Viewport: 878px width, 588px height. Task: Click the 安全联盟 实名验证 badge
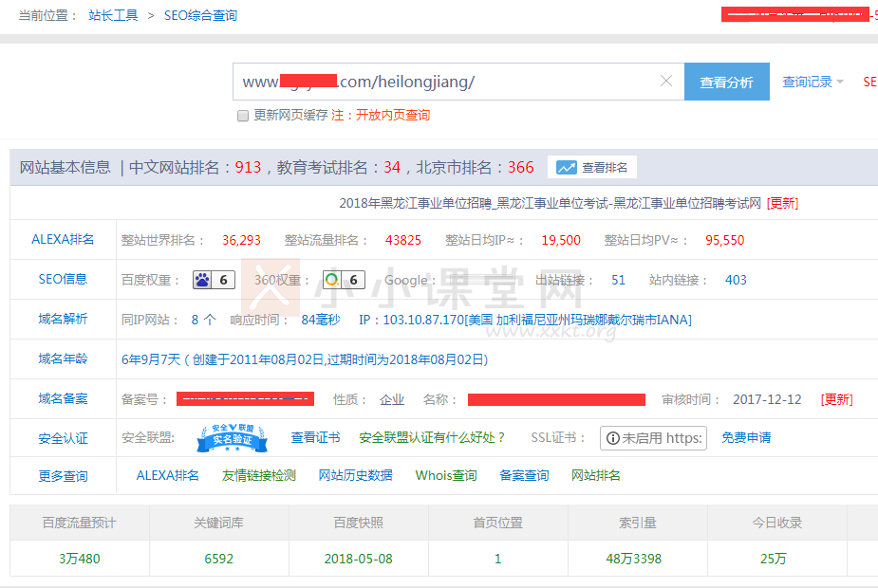(x=232, y=438)
